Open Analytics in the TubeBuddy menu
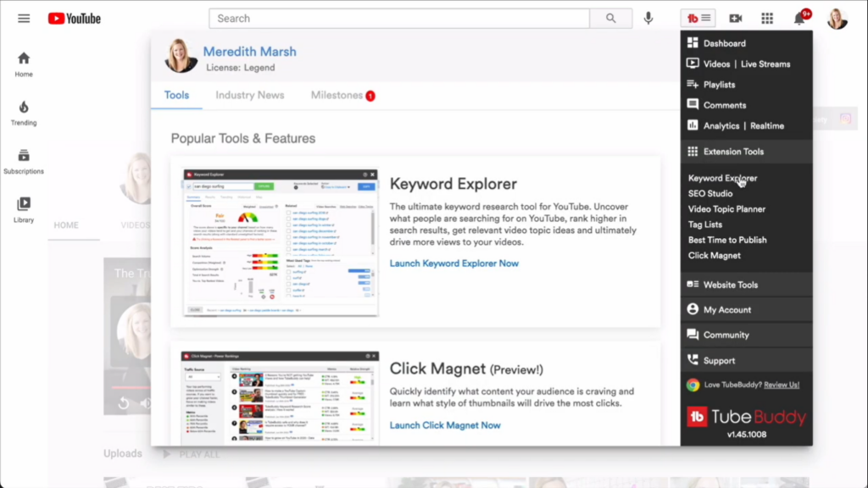The image size is (868, 488). point(721,126)
